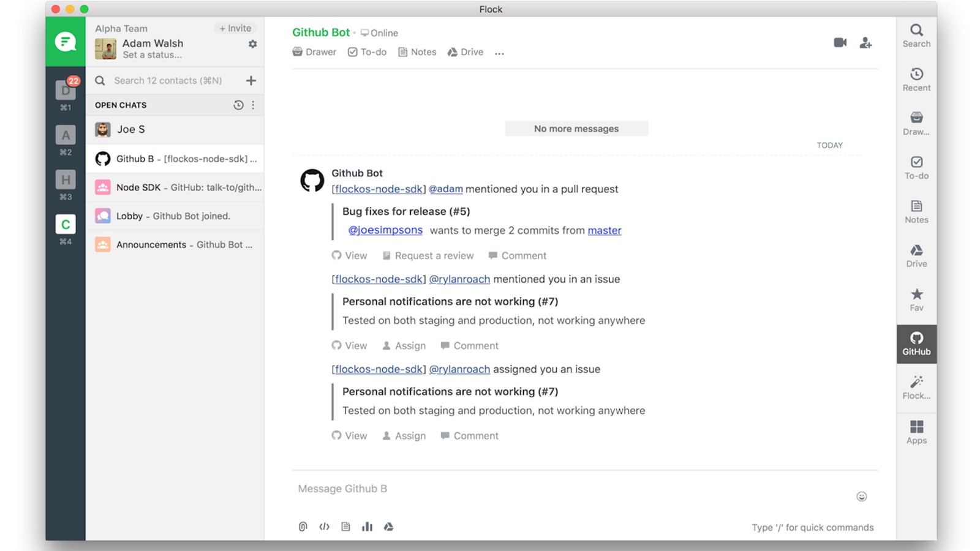Viewport: 980px width, 551px height.
Task: Open the Drawer tab in chat header
Action: click(x=314, y=52)
